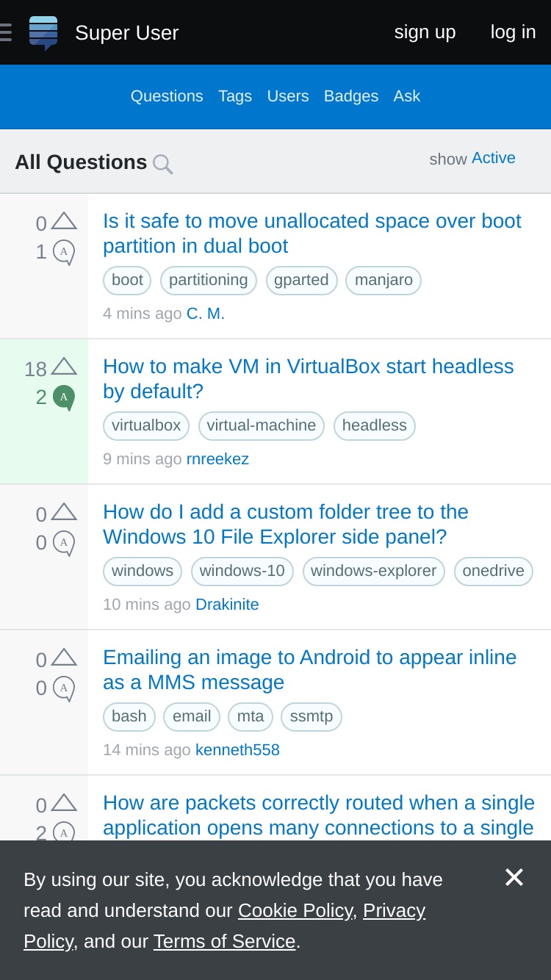Open the hamburger menu icon
This screenshot has width=551, height=980.
coord(5,32)
